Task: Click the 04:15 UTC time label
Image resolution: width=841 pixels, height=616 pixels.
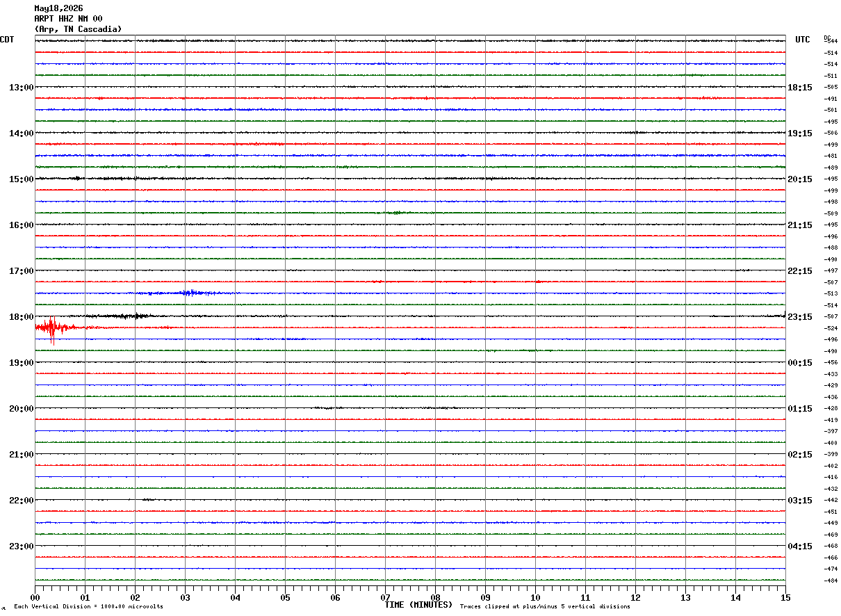Action: pos(799,546)
